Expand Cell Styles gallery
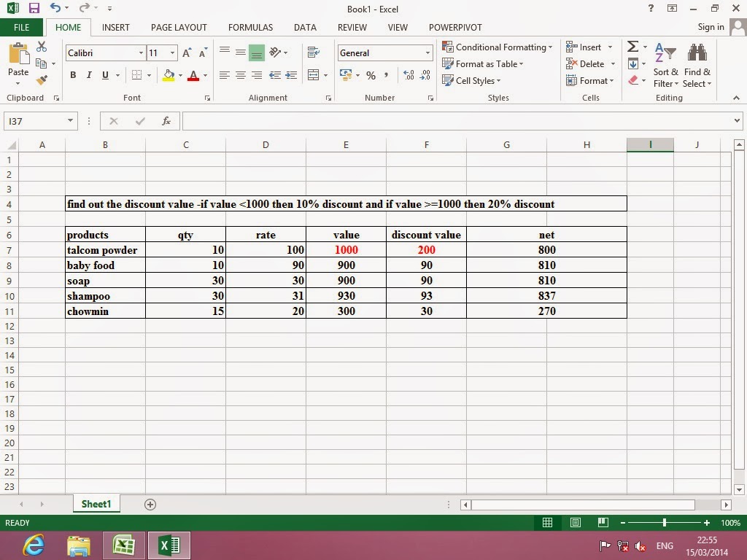 point(472,80)
